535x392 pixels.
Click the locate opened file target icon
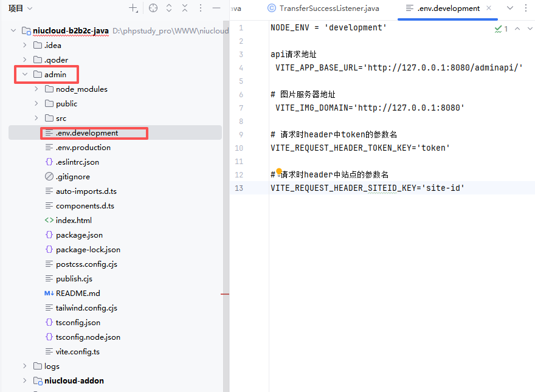tap(153, 8)
